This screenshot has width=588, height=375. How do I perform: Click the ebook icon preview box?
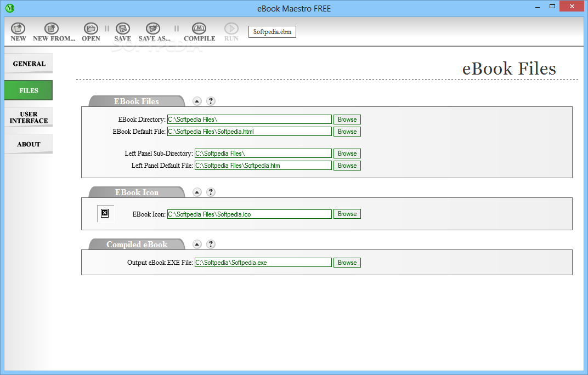pyautogui.click(x=105, y=213)
